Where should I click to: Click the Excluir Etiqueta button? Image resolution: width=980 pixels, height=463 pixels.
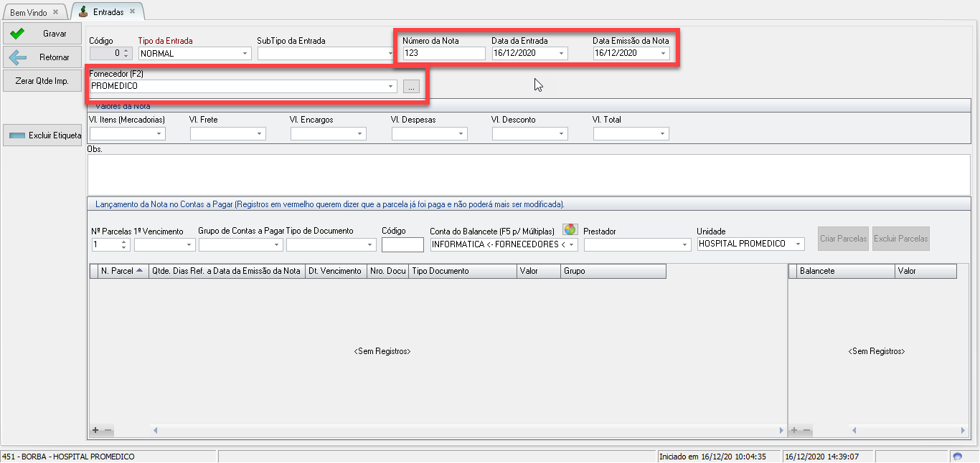[42, 135]
